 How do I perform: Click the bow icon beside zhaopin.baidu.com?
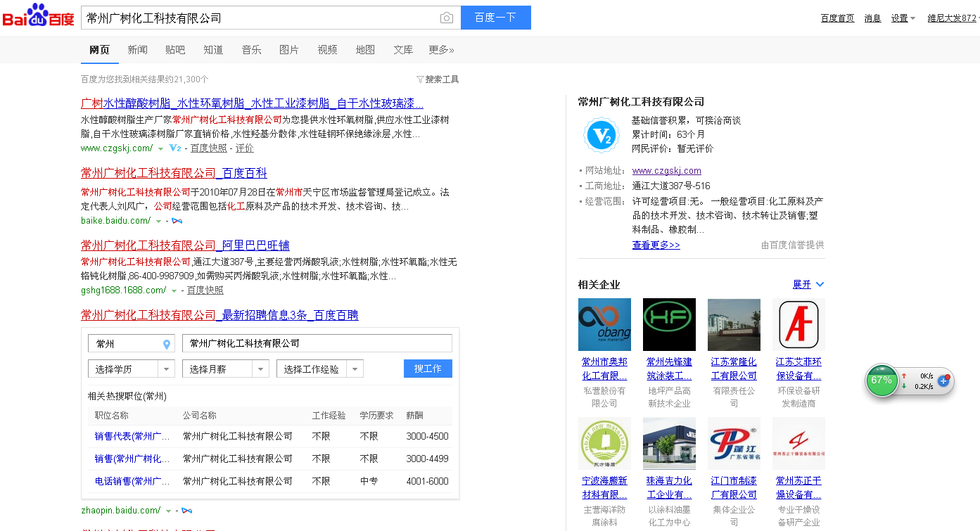pos(186,511)
